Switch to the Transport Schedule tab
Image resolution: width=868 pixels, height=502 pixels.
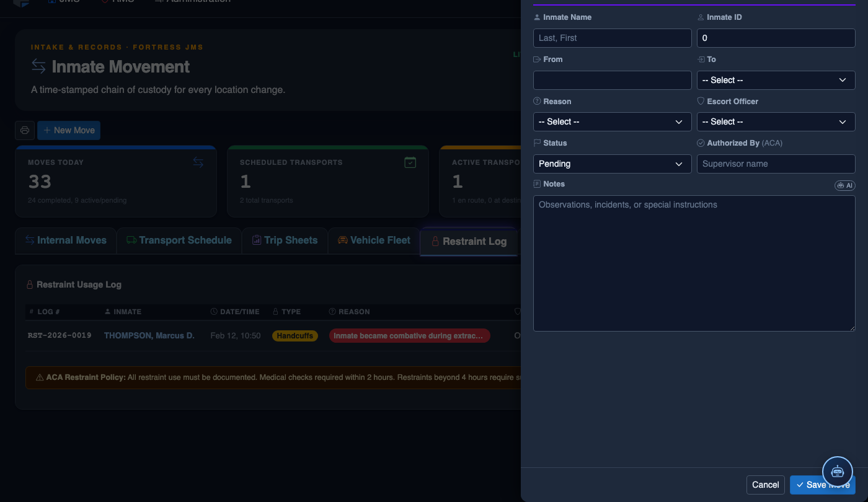[x=179, y=240]
